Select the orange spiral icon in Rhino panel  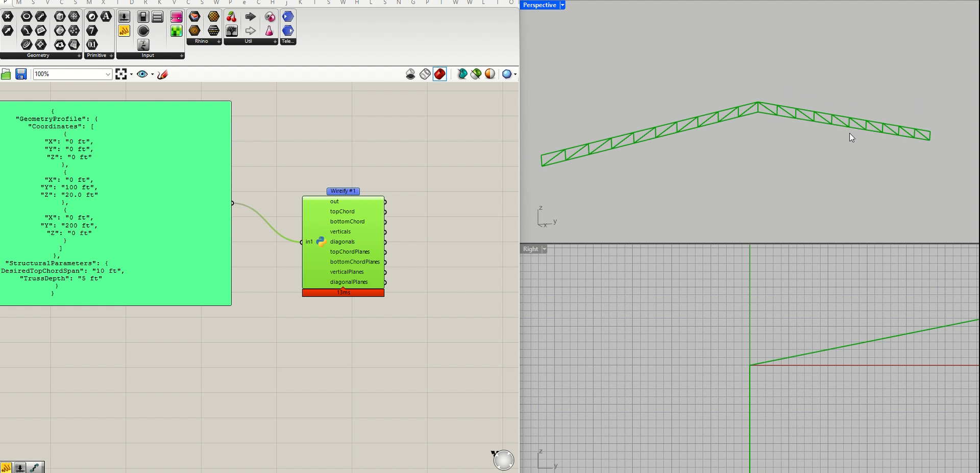tap(194, 31)
